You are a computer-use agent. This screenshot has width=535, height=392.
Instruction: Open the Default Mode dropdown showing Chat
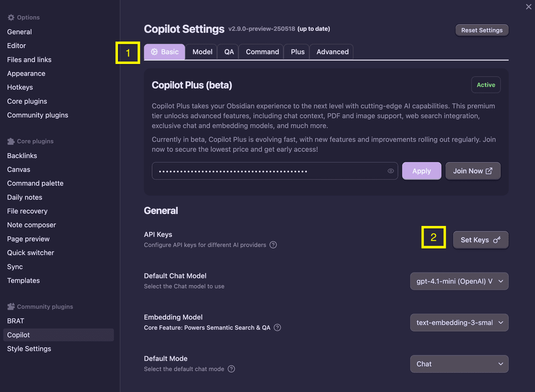pyautogui.click(x=459, y=364)
